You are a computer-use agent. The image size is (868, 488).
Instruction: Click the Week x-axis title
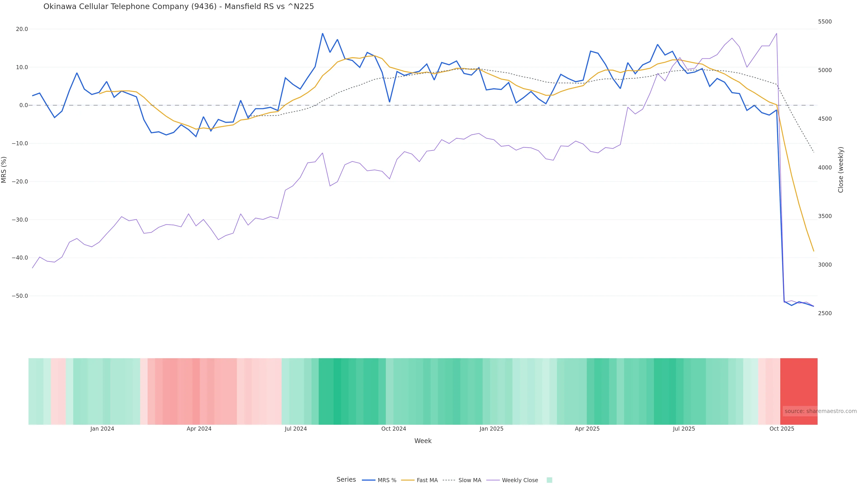(422, 441)
